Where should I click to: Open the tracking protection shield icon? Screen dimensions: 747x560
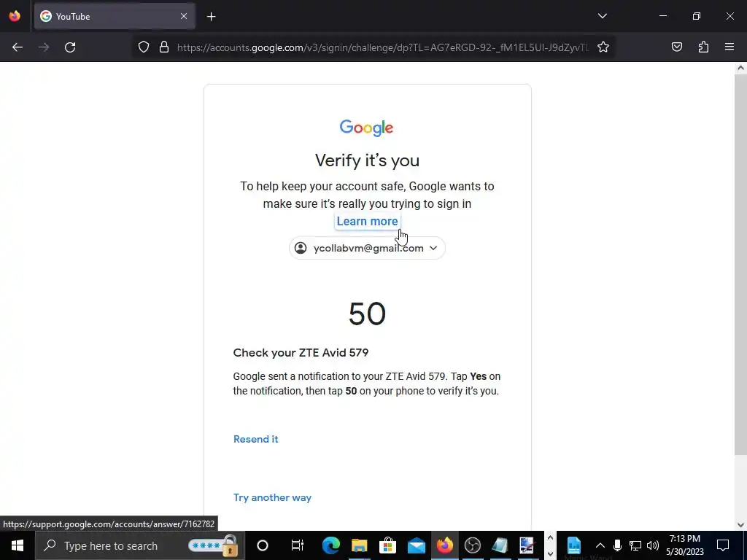pyautogui.click(x=144, y=47)
